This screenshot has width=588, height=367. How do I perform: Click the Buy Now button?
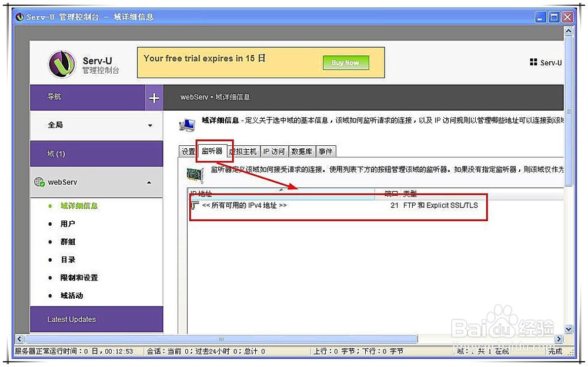click(x=345, y=63)
